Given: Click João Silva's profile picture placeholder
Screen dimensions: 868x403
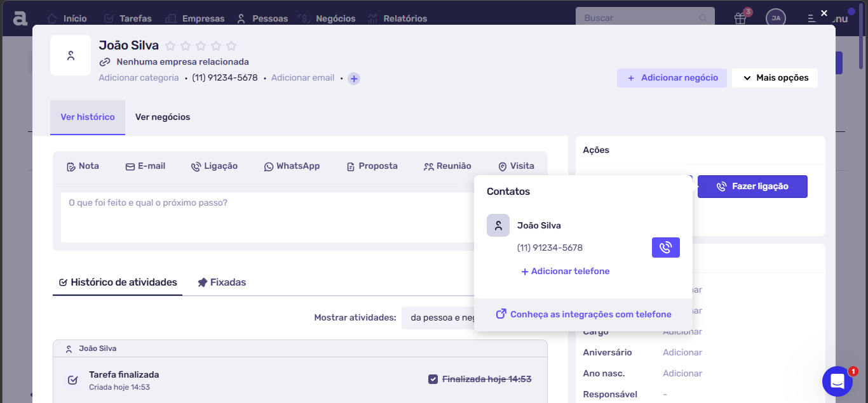Looking at the screenshot, I should pyautogui.click(x=71, y=55).
